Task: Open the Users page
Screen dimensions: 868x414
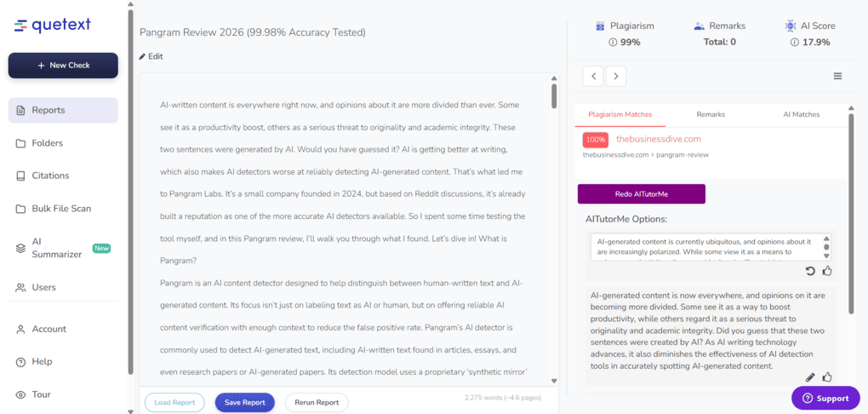Action: coord(43,288)
